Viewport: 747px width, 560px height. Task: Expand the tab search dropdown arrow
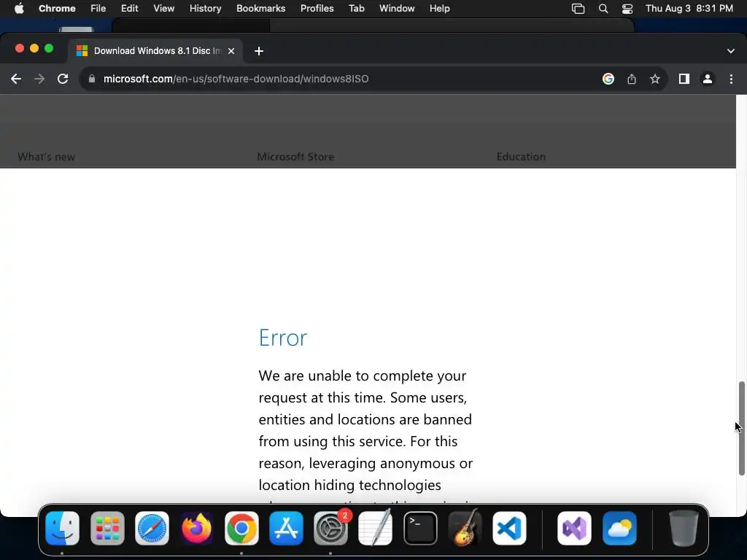(731, 51)
